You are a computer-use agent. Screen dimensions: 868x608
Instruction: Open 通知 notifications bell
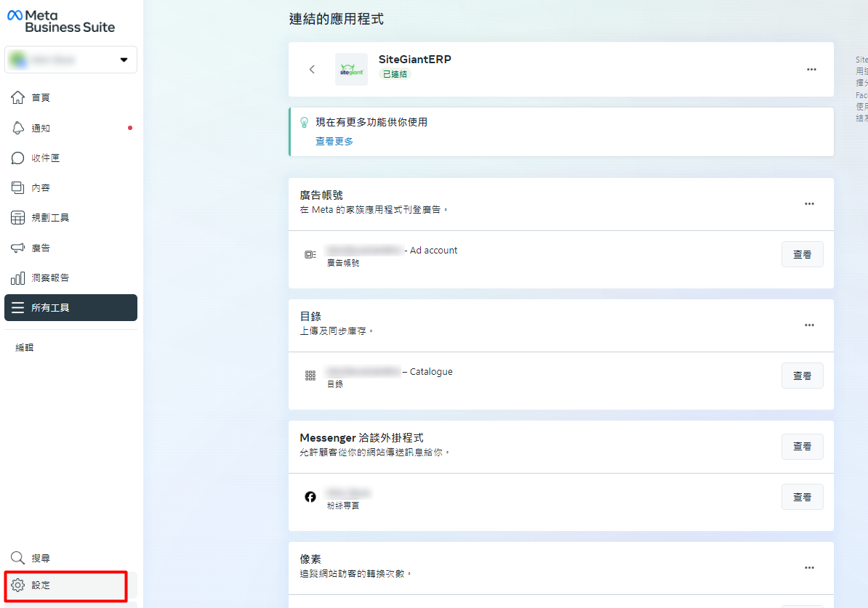click(x=40, y=128)
